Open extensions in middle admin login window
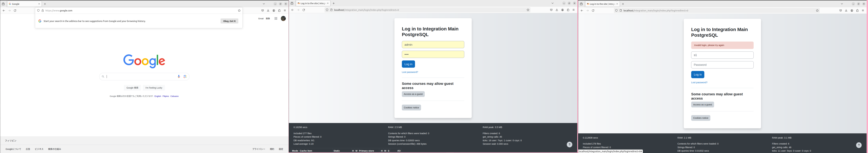This screenshot has width=868, height=153. 568,10
